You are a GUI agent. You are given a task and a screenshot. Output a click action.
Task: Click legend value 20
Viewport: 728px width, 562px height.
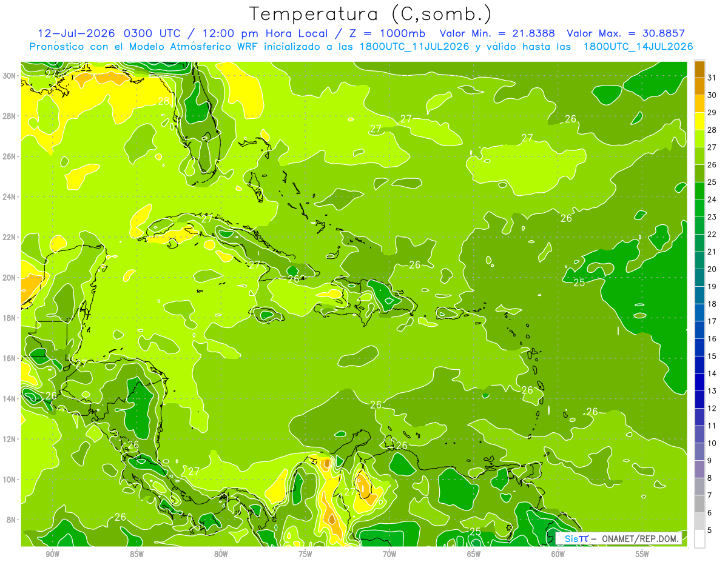712,269
